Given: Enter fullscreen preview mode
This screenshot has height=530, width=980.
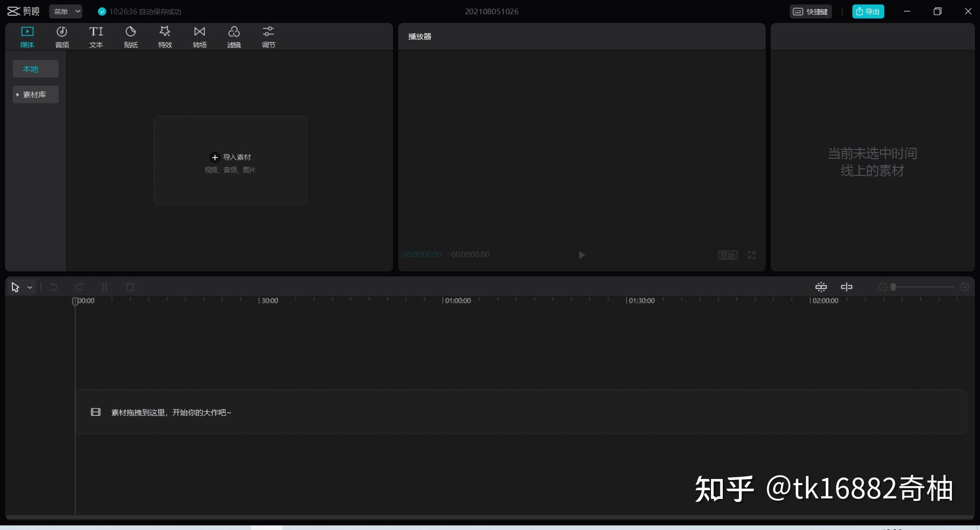Looking at the screenshot, I should (751, 255).
